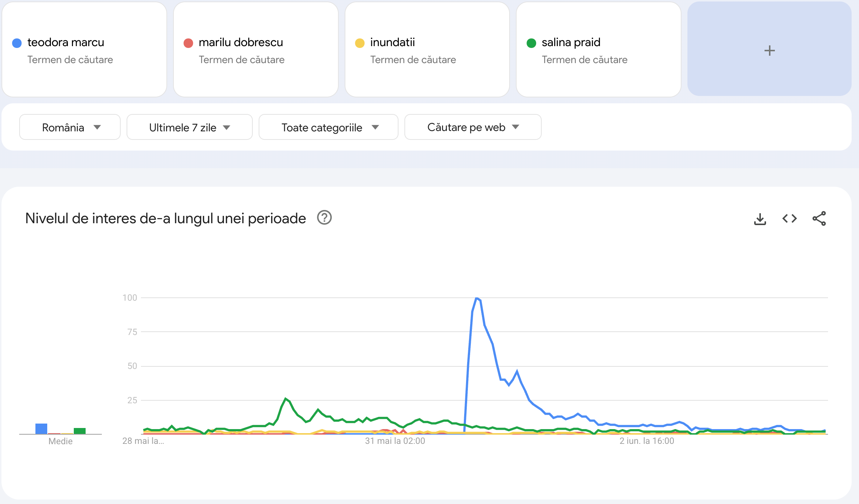Open the Ultimele 7 zile time range
This screenshot has height=504, width=859.
click(189, 127)
